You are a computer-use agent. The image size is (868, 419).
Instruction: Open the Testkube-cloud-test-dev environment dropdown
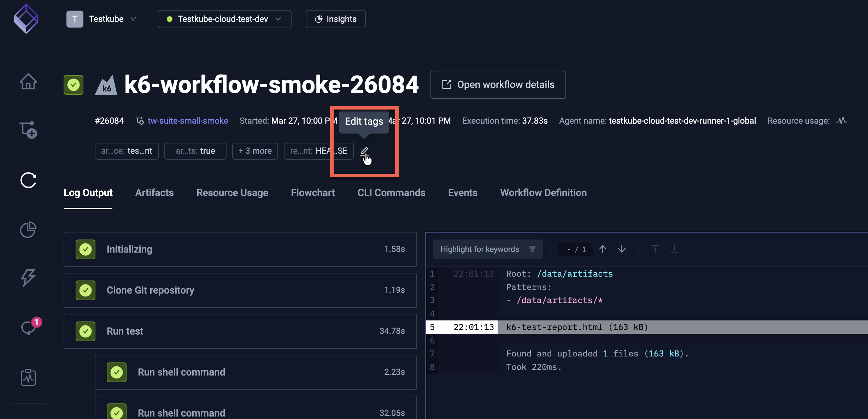(x=224, y=19)
